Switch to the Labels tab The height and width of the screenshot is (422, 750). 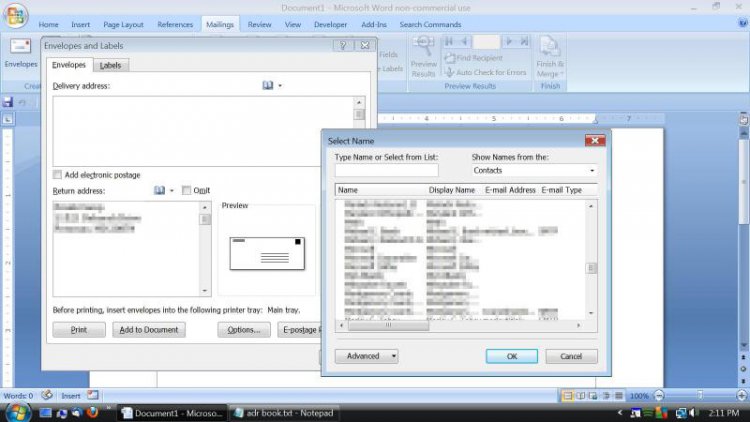pyautogui.click(x=110, y=65)
